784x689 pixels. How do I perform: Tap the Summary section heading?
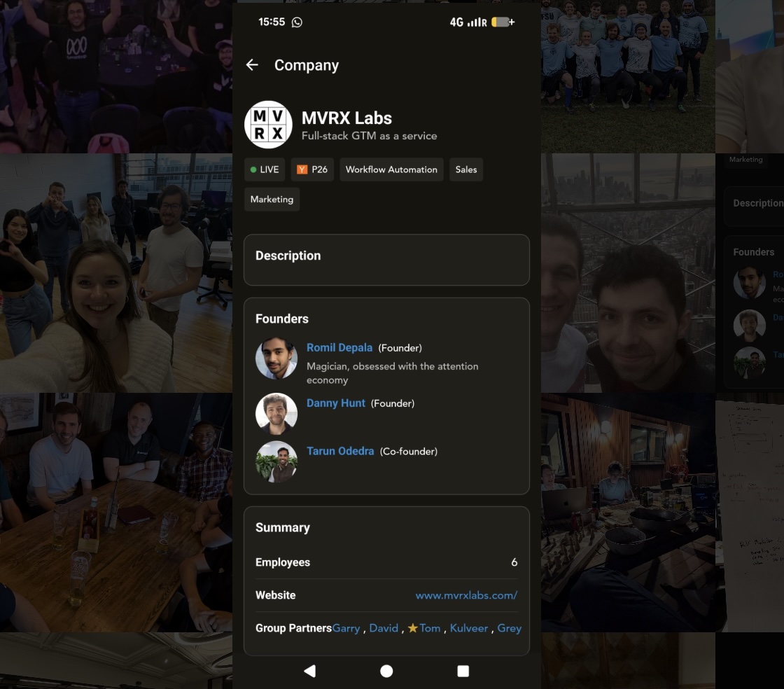pyautogui.click(x=283, y=527)
